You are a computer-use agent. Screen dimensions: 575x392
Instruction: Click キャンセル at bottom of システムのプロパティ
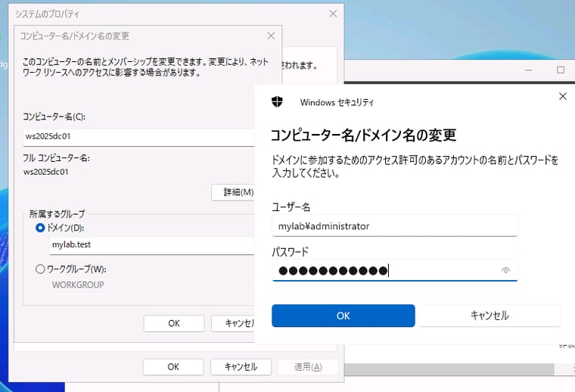point(241,367)
